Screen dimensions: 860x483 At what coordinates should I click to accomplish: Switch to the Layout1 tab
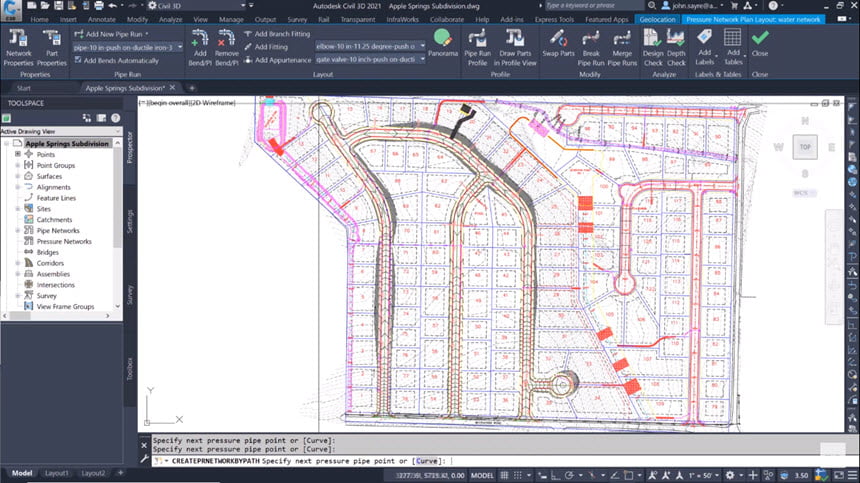point(56,473)
